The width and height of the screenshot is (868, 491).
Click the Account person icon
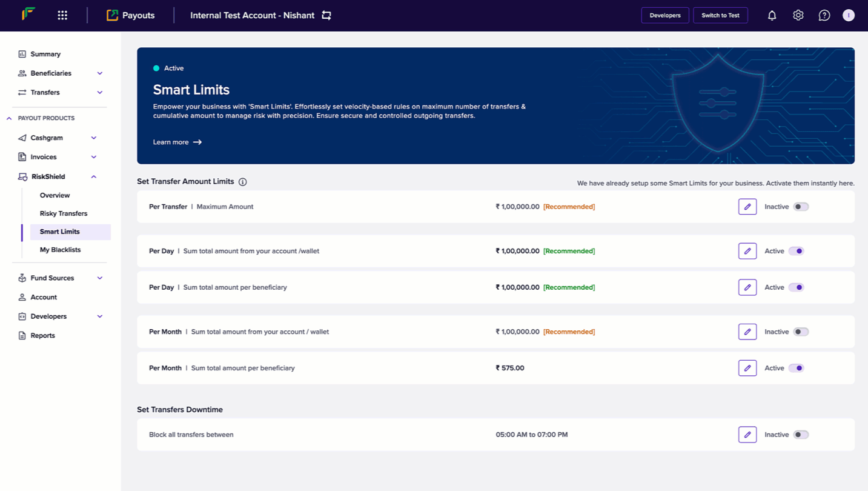22,297
